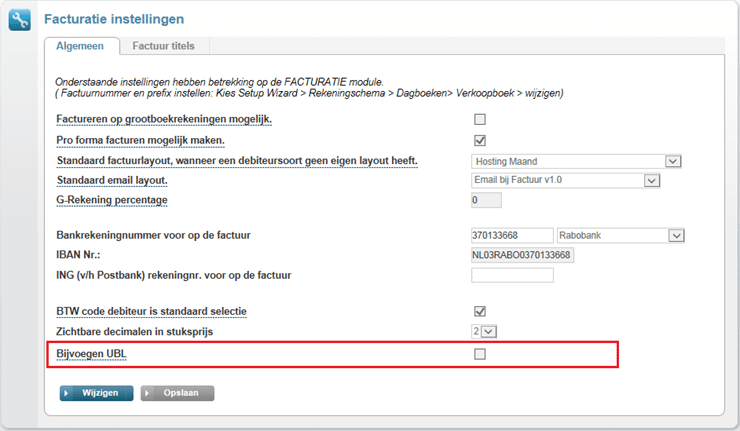Toggle BTW code debiteur standaard selectie checkbox

[x=479, y=312]
